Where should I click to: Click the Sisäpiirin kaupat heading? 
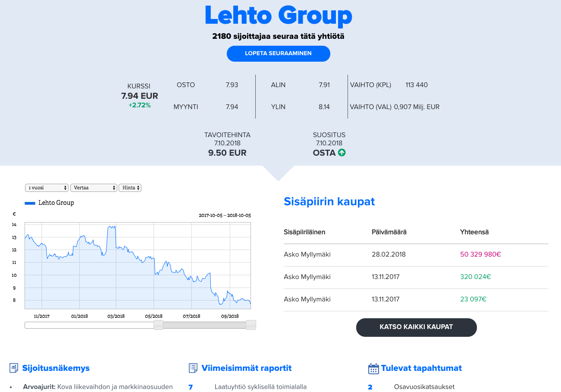pos(329,201)
